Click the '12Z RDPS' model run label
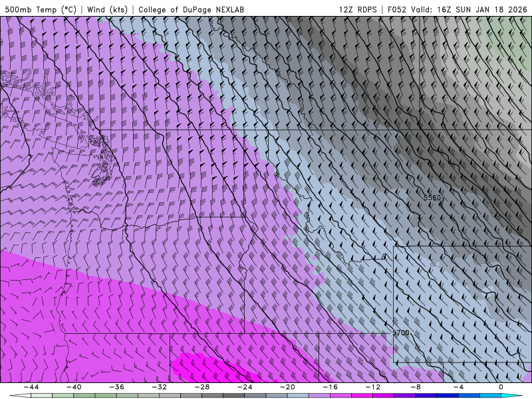The width and height of the screenshot is (532, 399). point(358,9)
